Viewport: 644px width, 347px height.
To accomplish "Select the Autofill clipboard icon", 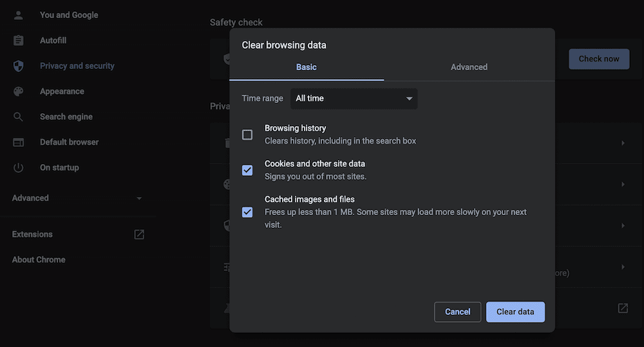I will (18, 41).
